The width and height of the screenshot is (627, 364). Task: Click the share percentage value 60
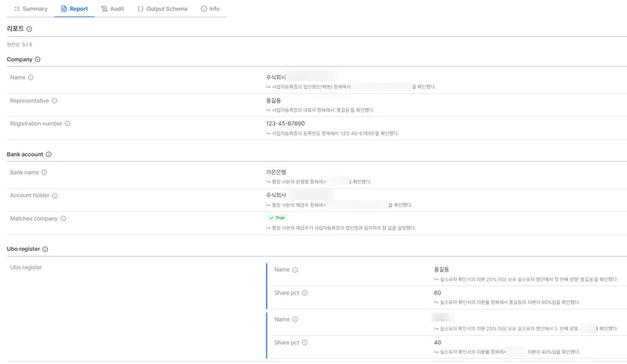pos(438,293)
